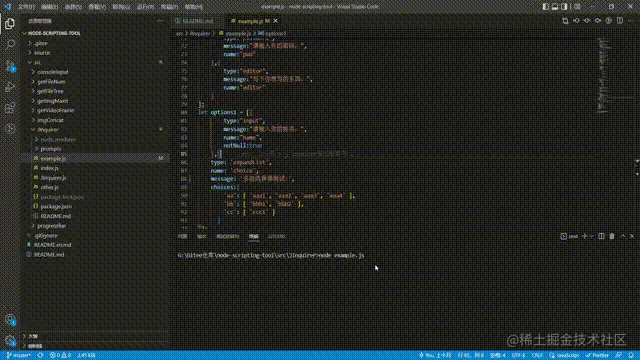640x360 pixels.
Task: Open the File menu
Action: pyautogui.click(x=26, y=7)
